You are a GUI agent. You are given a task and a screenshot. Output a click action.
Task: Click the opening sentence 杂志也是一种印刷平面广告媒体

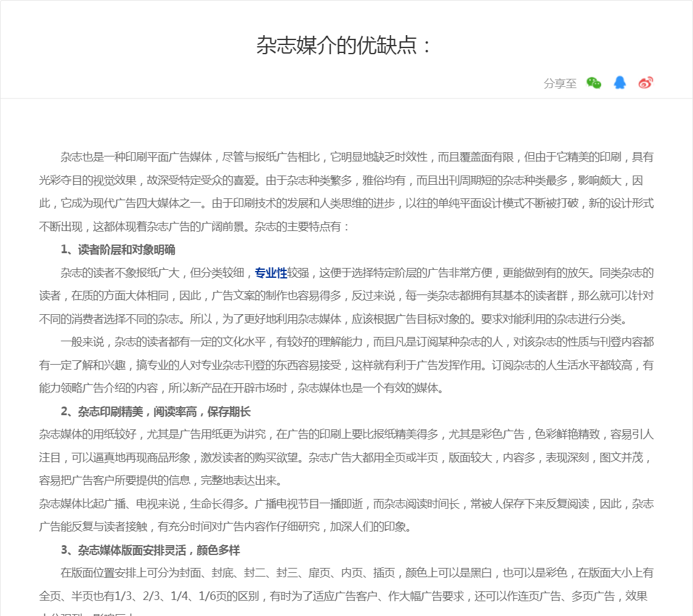pos(136,157)
